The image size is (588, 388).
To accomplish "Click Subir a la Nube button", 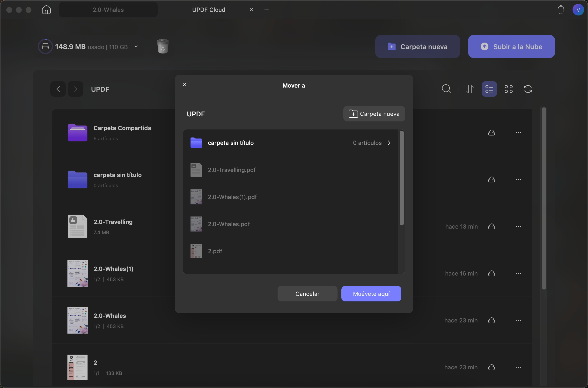I will [x=511, y=46].
